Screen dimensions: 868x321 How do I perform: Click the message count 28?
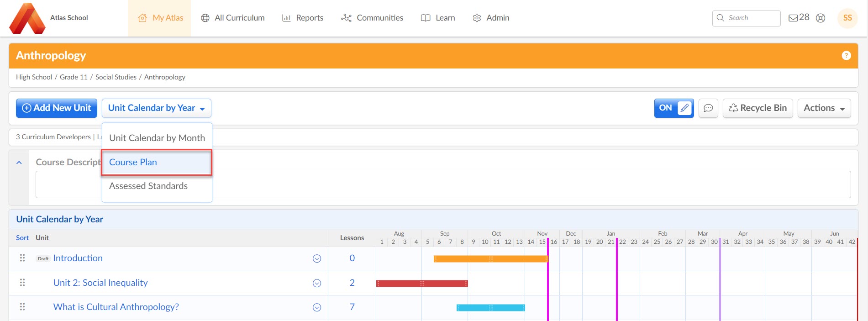(x=804, y=17)
